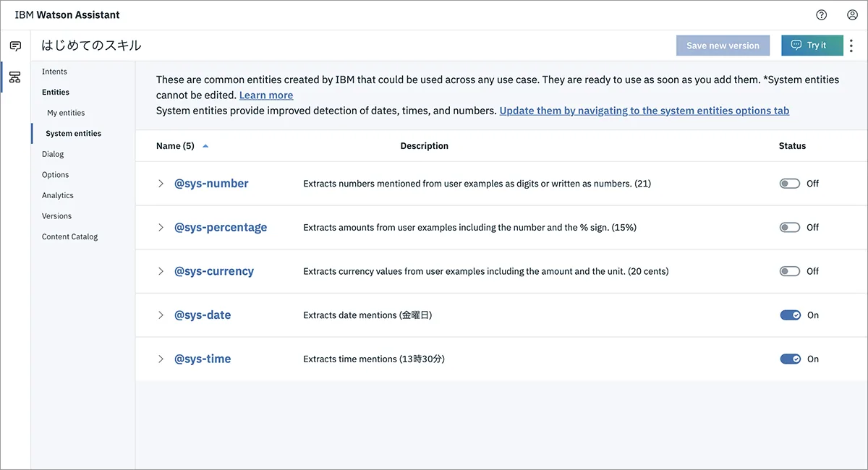Open the @sys-percentage entity name

(x=221, y=227)
